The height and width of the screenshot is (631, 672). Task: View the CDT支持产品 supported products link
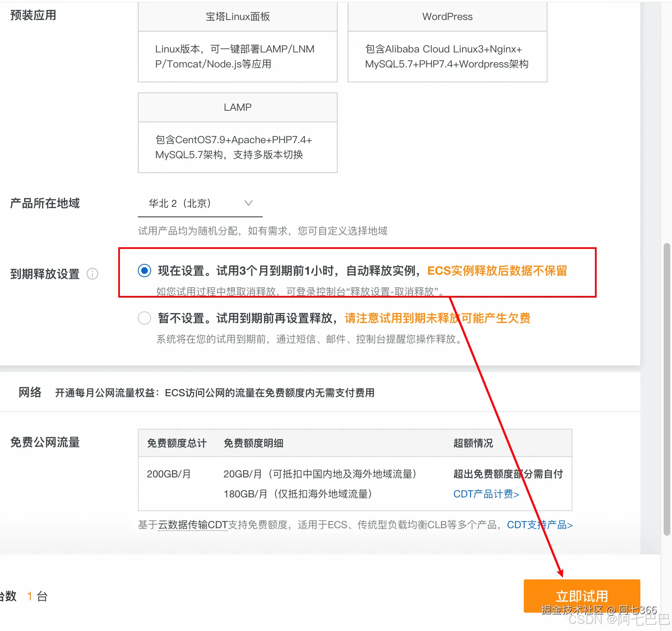point(539,525)
